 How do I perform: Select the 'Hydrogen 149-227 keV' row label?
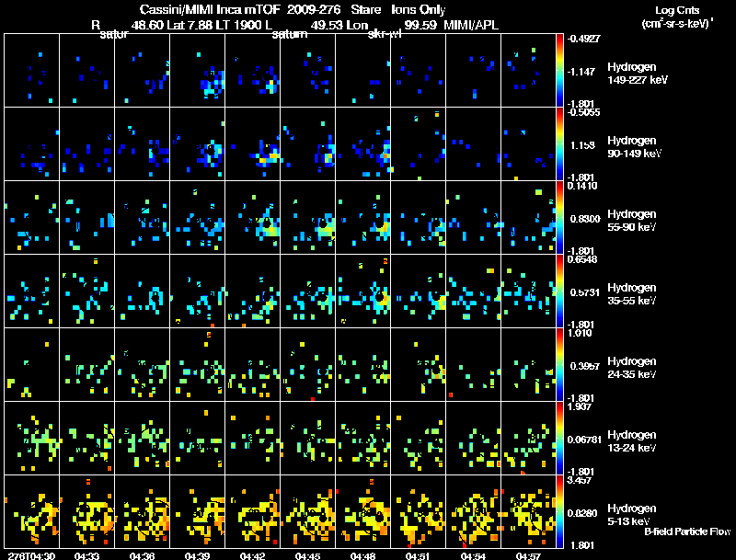pos(637,74)
